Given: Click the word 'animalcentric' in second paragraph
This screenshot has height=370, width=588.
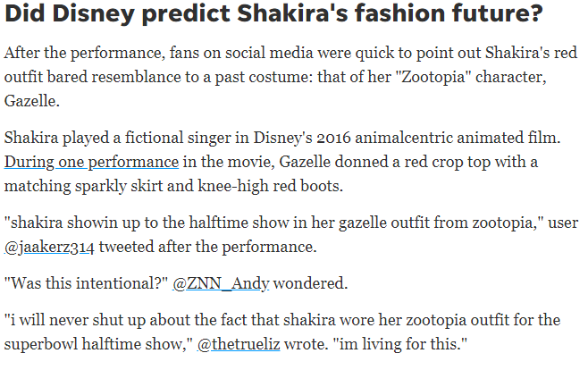Looking at the screenshot, I should tap(404, 138).
